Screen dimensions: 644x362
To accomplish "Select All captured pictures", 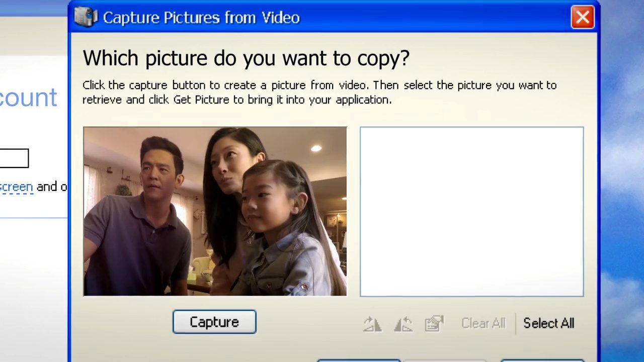I will [548, 323].
